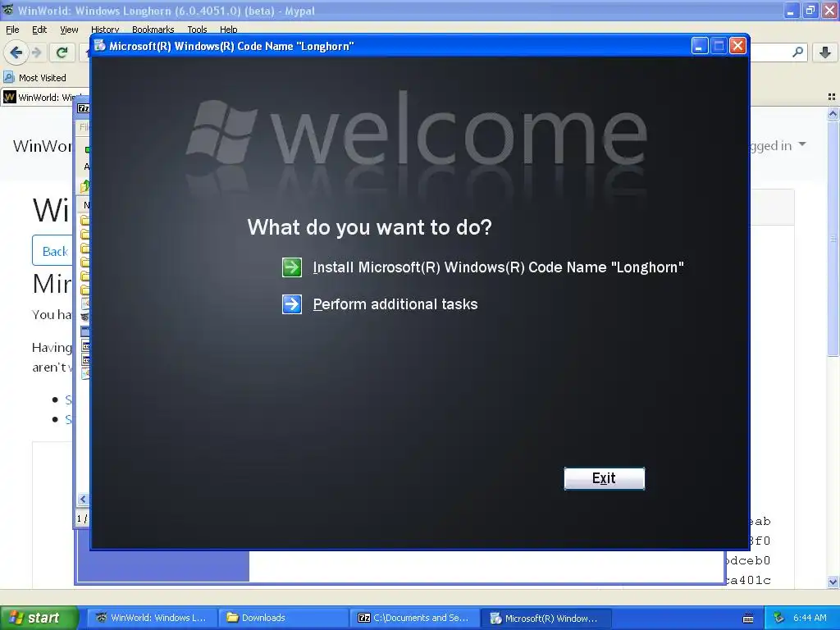Click Mypal scrollbar up arrow
This screenshot has height=630, width=840.
833,113
